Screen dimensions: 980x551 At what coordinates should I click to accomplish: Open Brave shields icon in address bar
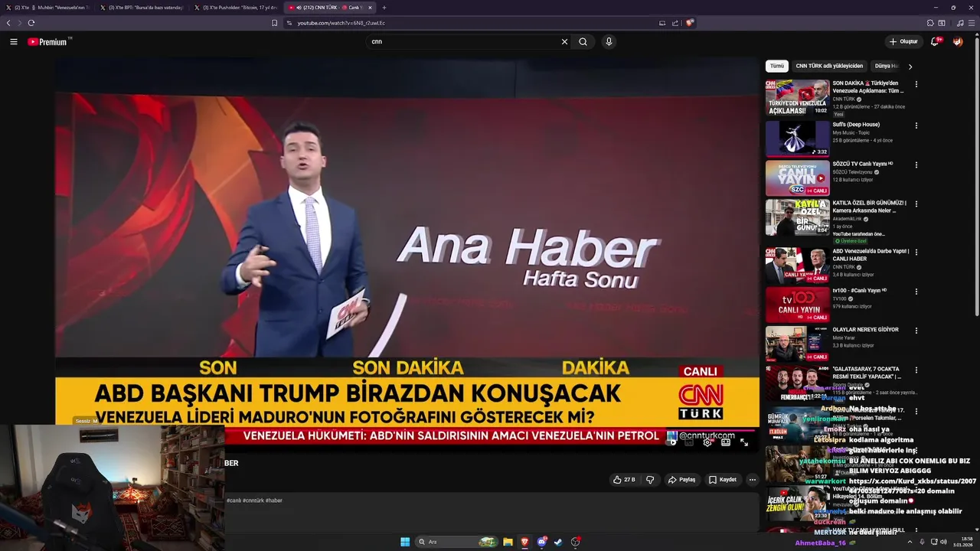[x=689, y=23]
